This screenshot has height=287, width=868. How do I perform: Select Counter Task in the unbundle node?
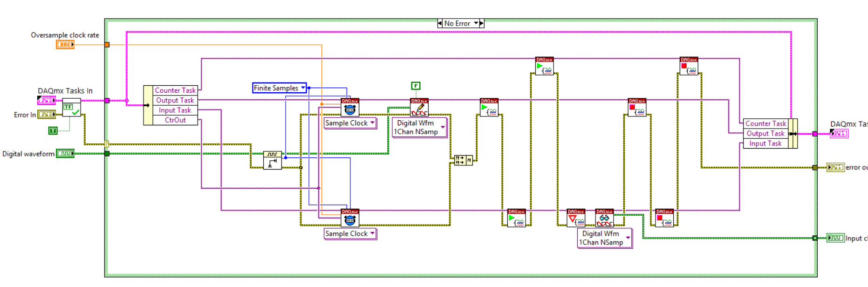(175, 90)
